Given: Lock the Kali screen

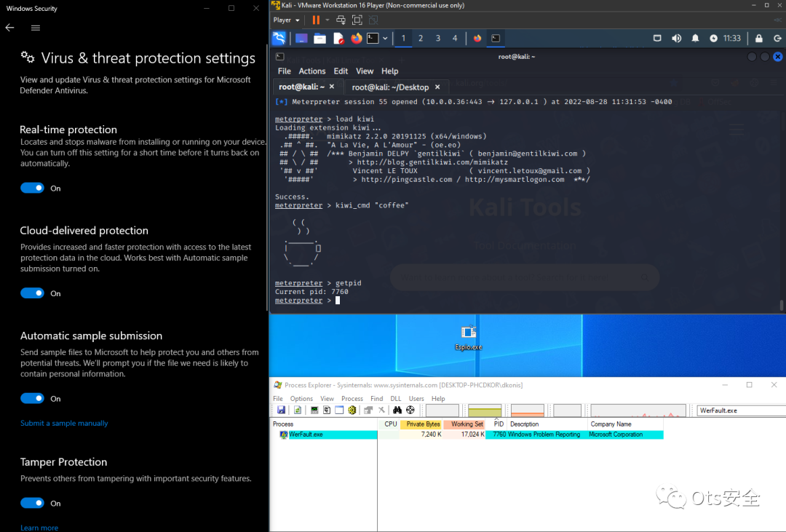Looking at the screenshot, I should (759, 38).
